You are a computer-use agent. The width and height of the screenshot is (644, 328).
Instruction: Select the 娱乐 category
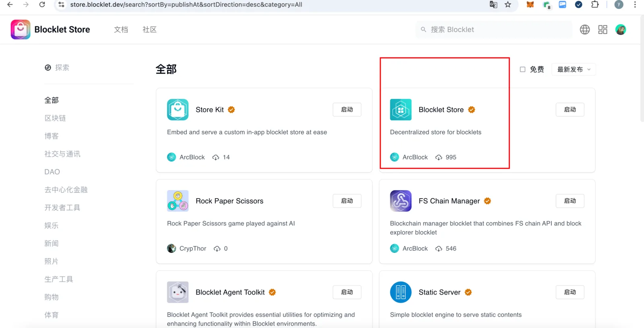coord(52,225)
